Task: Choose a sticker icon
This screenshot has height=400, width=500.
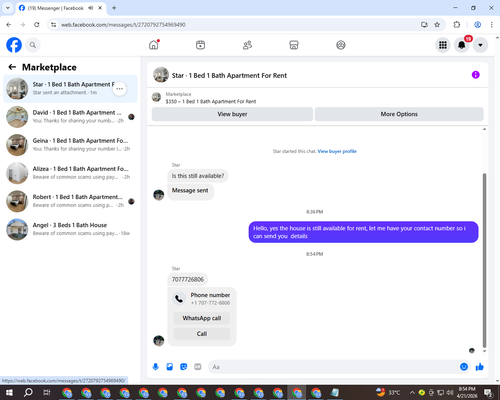Action: (x=184, y=367)
